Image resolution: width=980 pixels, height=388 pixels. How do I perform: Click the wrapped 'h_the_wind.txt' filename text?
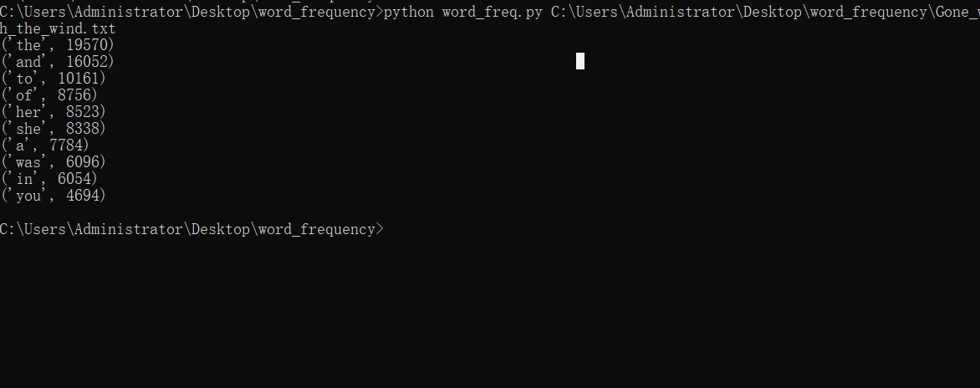[58, 28]
